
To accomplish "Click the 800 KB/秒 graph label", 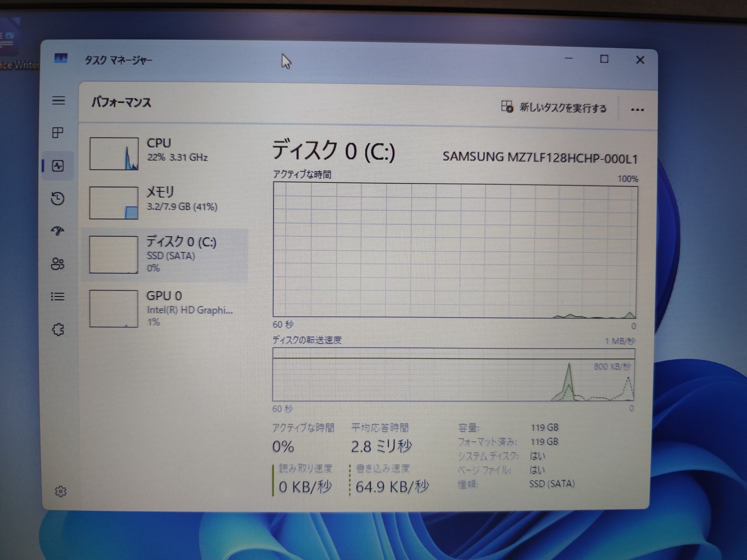I will 612,366.
